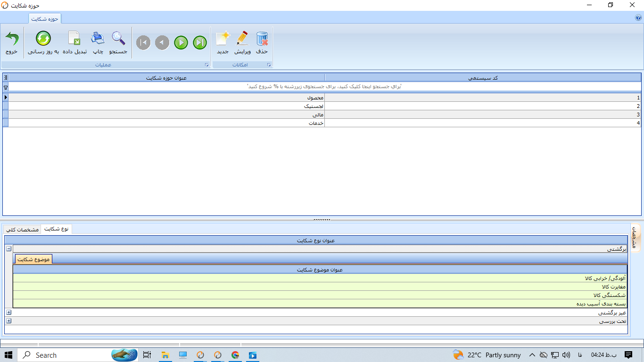Jump to the last record green arrow
644x362 pixels.
coord(200,43)
